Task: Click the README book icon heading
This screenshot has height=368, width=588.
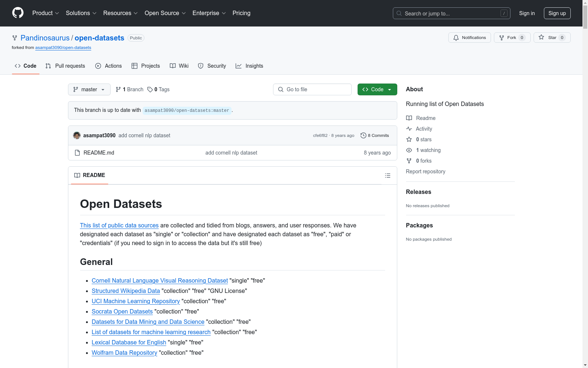Action: pos(77,175)
